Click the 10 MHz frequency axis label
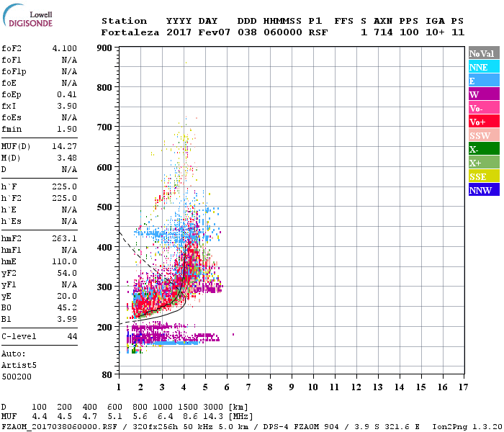 [313, 387]
